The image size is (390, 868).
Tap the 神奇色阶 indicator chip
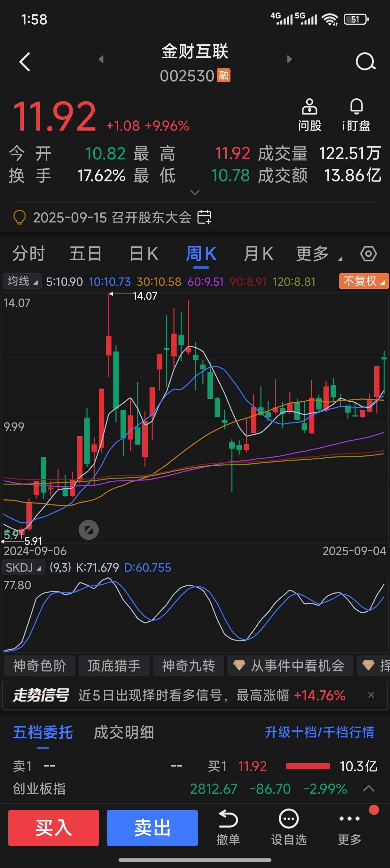click(39, 665)
